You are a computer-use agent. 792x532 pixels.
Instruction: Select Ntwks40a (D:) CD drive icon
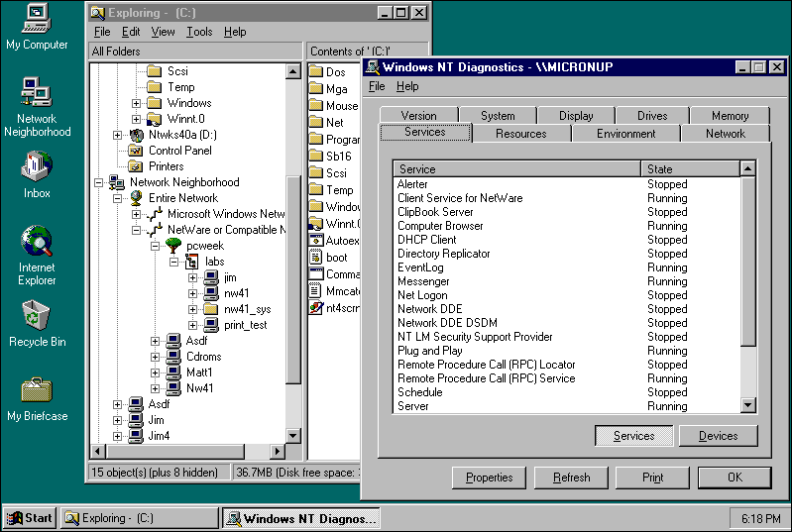[137, 135]
